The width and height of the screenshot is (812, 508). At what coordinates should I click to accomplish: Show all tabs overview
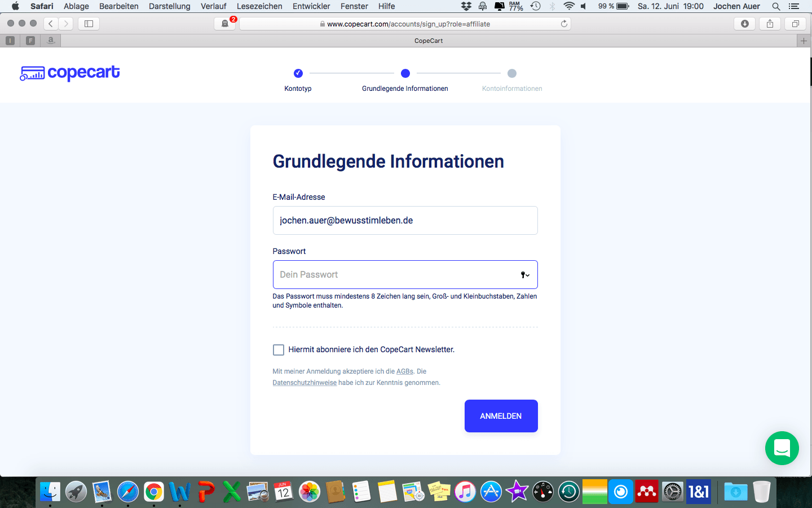point(795,24)
